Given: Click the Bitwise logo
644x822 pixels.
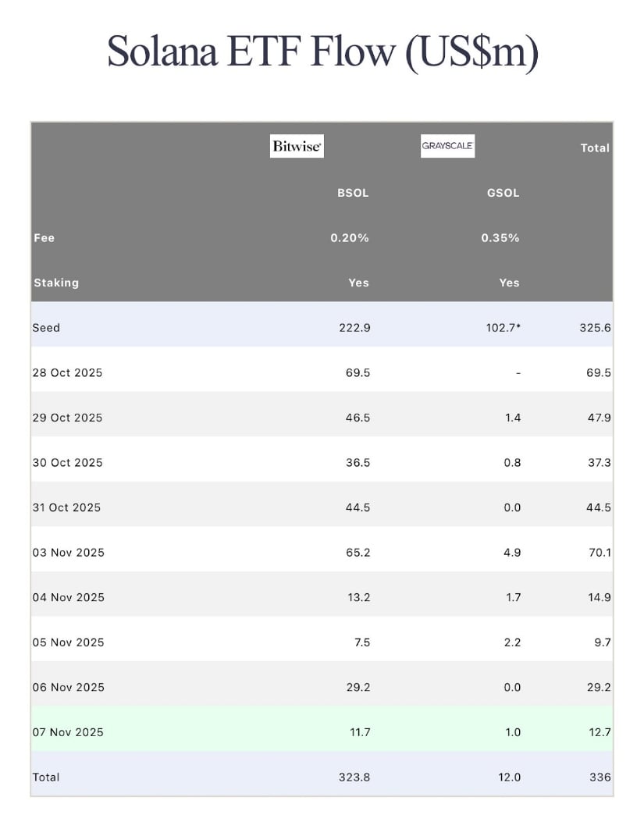Looking at the screenshot, I should coord(297,146).
